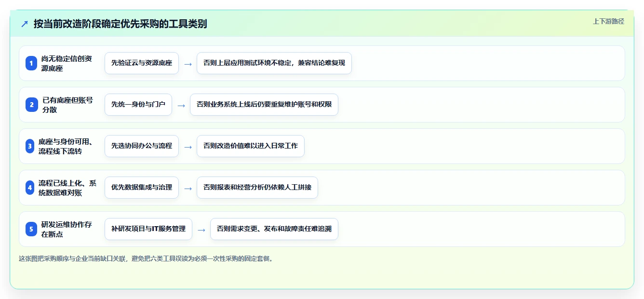Select step number 1 badge
Image resolution: width=644 pixels, height=299 pixels.
point(31,63)
